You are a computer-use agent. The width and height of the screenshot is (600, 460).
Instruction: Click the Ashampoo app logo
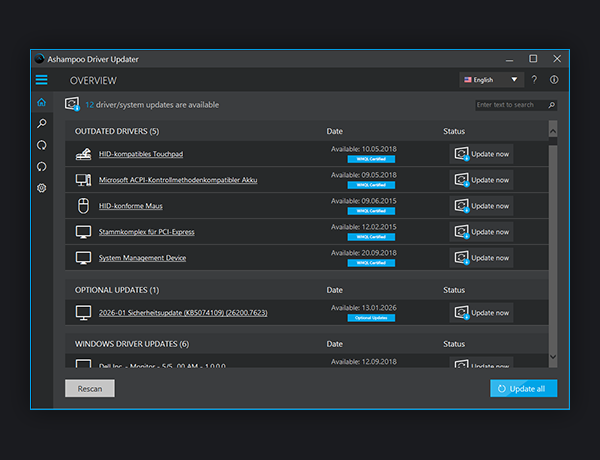point(39,59)
